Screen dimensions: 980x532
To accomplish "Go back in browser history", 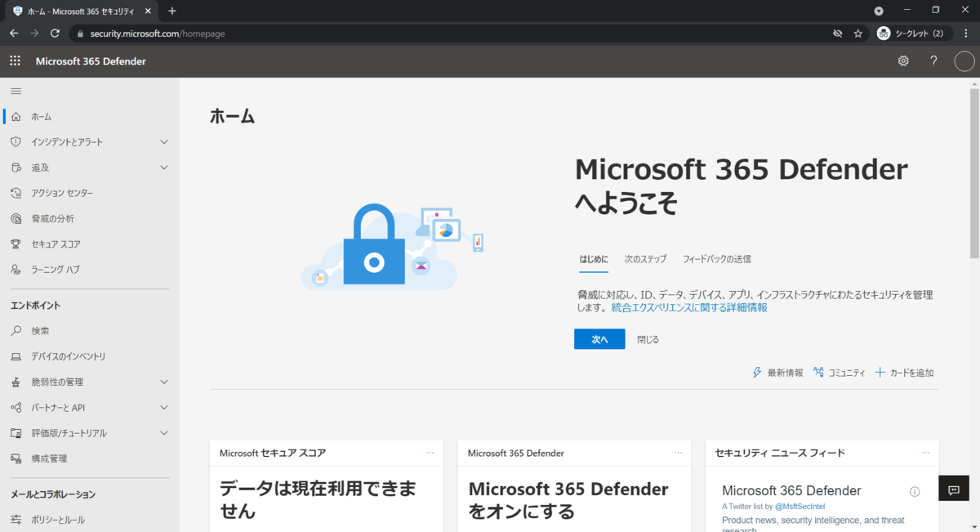I will (x=13, y=34).
